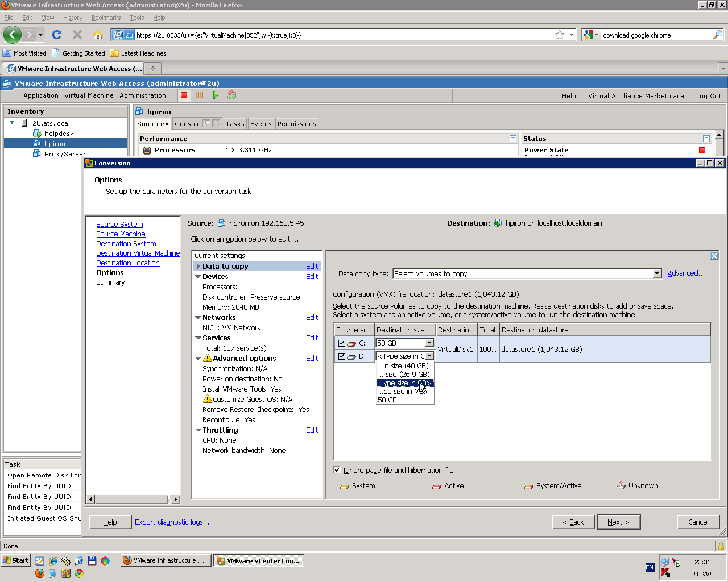Click the Firefox stop loading icon
This screenshot has height=582, width=728.
77,35
